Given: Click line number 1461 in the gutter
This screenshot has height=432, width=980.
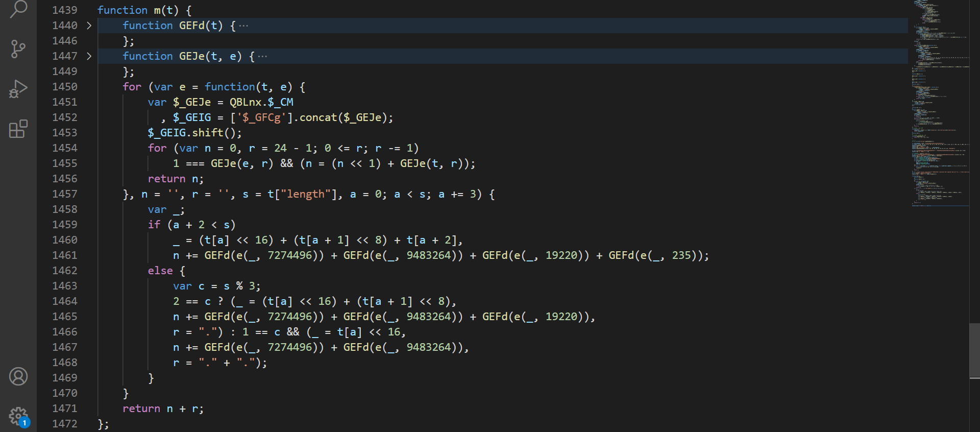Looking at the screenshot, I should click(65, 255).
